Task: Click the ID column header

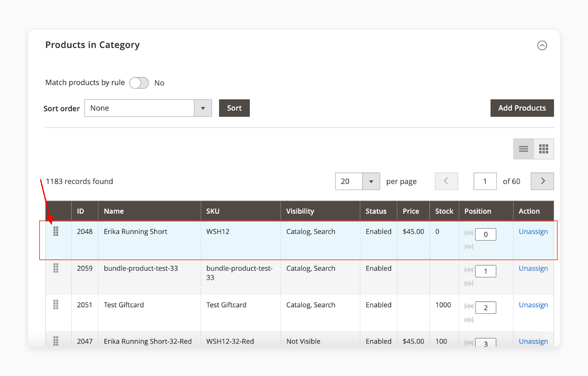Action: pyautogui.click(x=85, y=211)
